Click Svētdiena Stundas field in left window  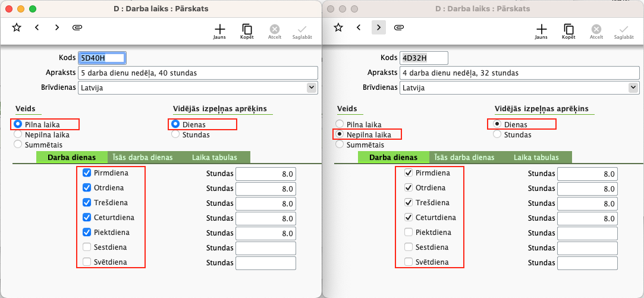coord(266,263)
